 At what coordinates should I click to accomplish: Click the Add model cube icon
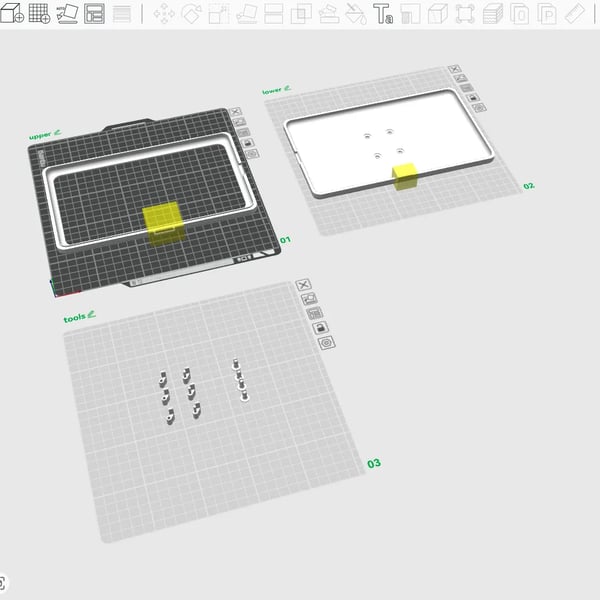click(x=11, y=13)
